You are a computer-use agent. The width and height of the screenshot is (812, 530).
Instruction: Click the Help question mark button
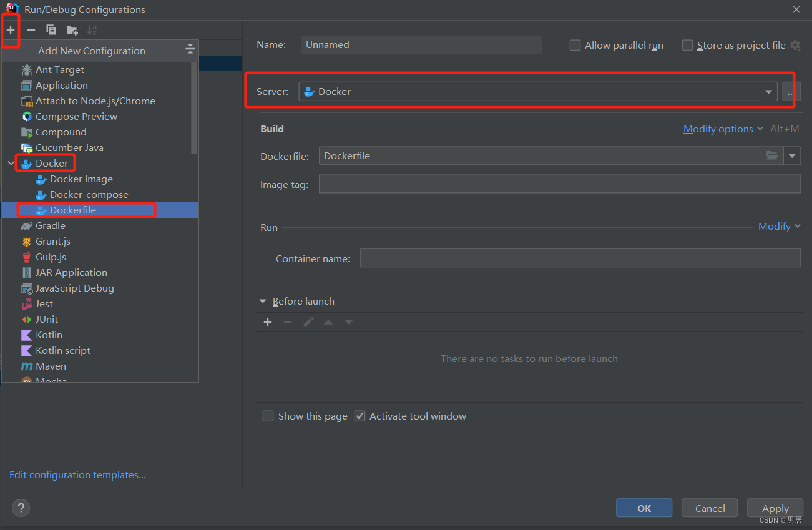click(21, 508)
